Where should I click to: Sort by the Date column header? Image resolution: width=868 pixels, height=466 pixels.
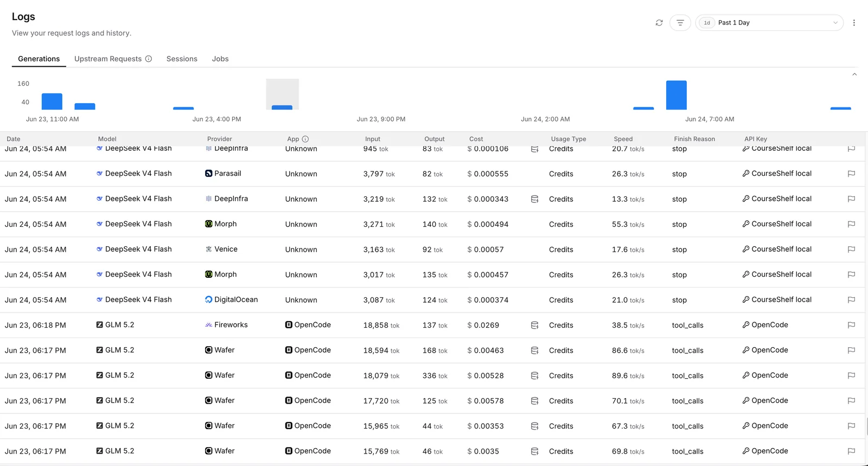(x=14, y=139)
